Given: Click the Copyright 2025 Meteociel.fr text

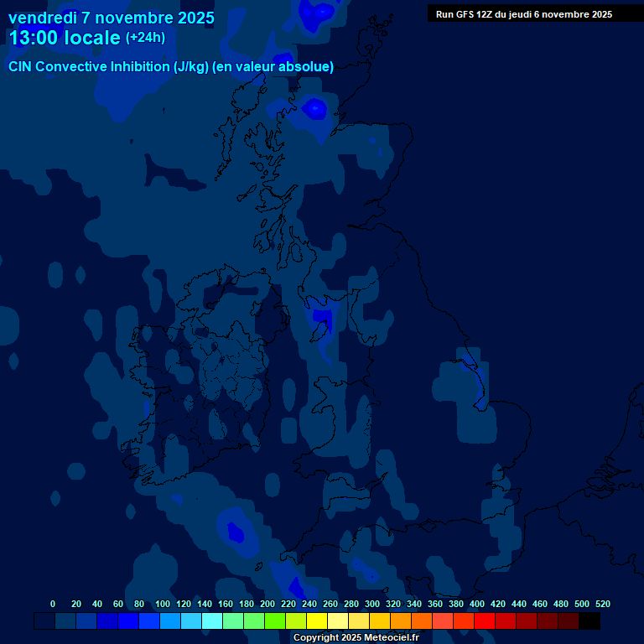Looking at the screenshot, I should [356, 638].
